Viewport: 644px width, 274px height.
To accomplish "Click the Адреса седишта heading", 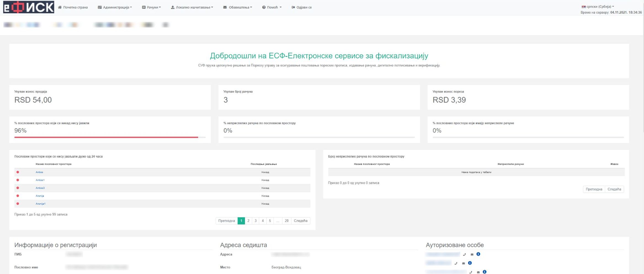I will point(243,245).
